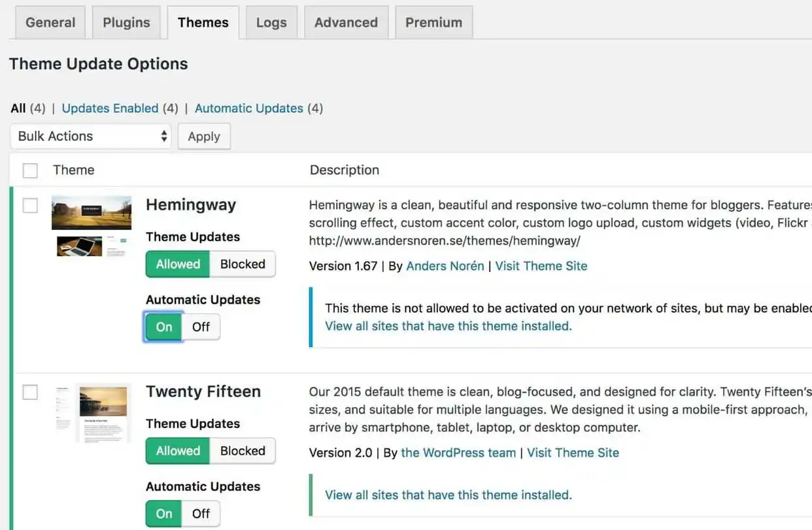This screenshot has width=812, height=530.
Task: Filter by Updates Enabled themes
Action: tap(110, 108)
